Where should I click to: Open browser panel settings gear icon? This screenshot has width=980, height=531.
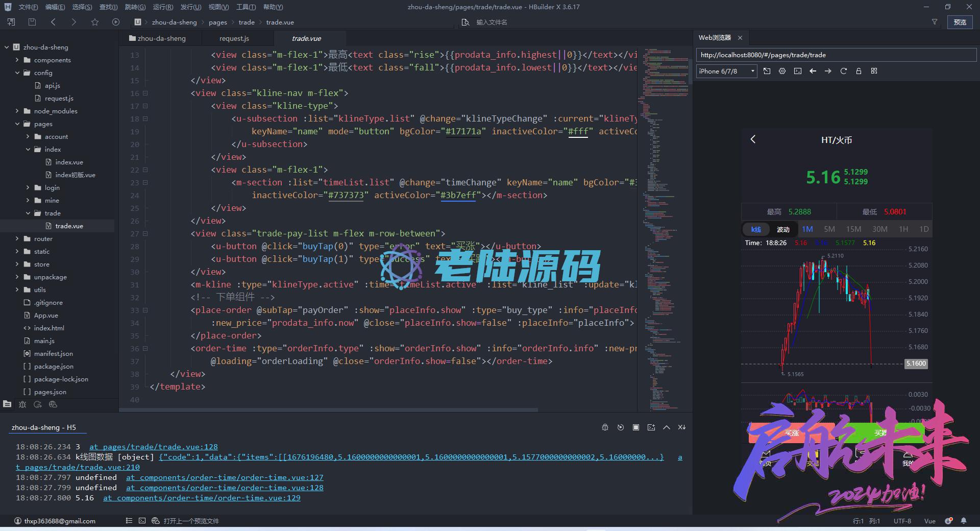pos(782,71)
